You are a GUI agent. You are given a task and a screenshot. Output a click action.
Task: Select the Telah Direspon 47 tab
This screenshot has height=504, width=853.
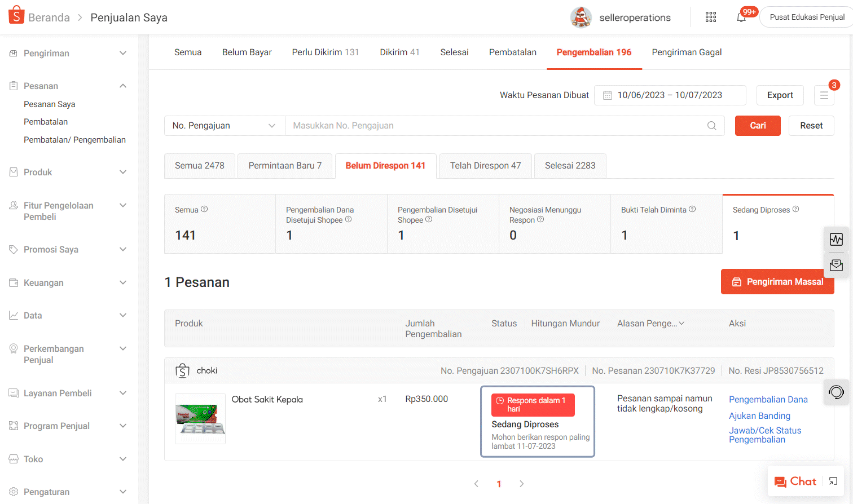[485, 166]
